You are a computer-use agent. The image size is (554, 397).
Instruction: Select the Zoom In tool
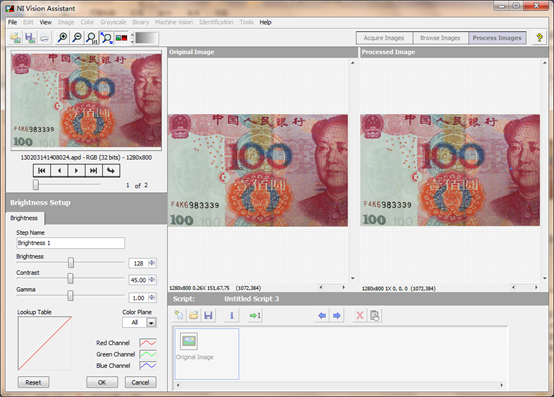(63, 37)
